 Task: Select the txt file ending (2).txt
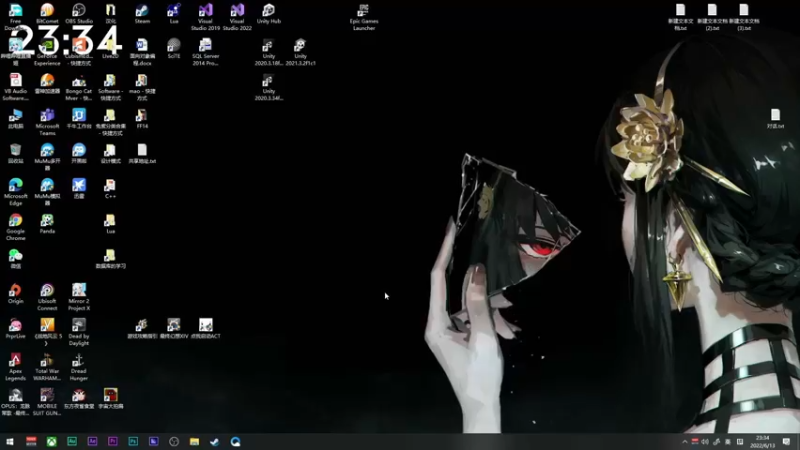click(712, 17)
